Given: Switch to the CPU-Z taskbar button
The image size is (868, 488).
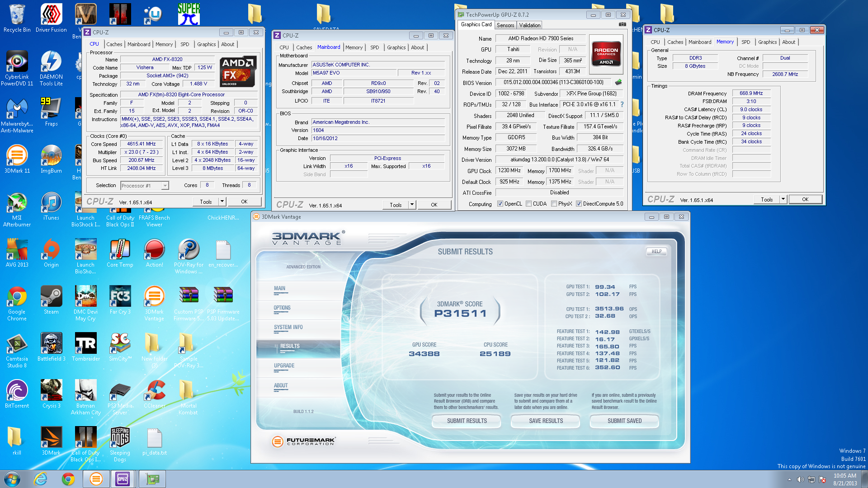Looking at the screenshot, I should (123, 479).
